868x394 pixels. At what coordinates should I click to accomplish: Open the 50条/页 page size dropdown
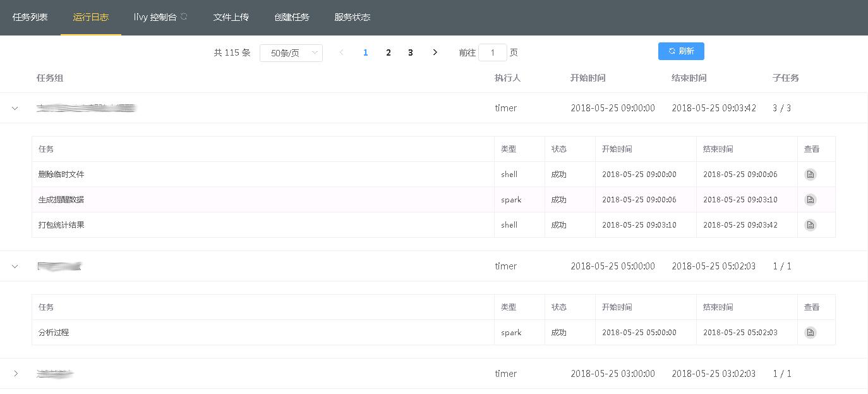point(291,53)
